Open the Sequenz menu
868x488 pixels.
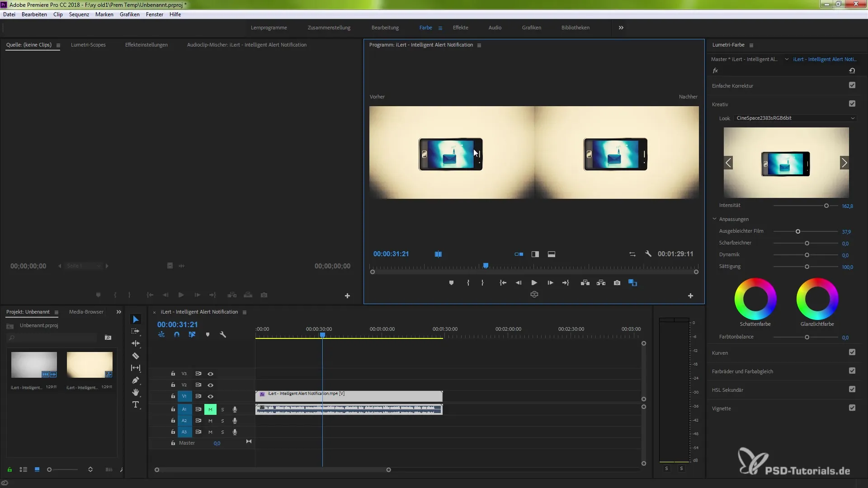tap(79, 14)
